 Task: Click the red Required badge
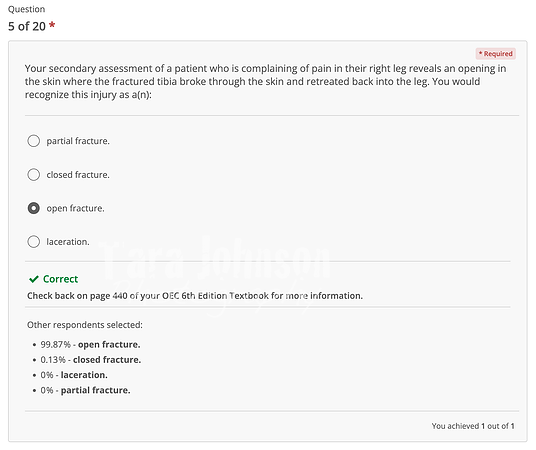pyautogui.click(x=495, y=54)
